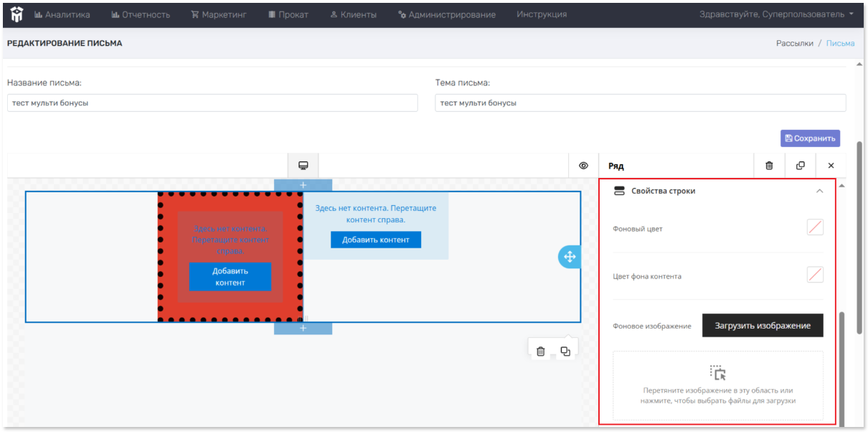Open the Цвет фона контента swatch
This screenshot has width=868, height=432.
coord(815,274)
